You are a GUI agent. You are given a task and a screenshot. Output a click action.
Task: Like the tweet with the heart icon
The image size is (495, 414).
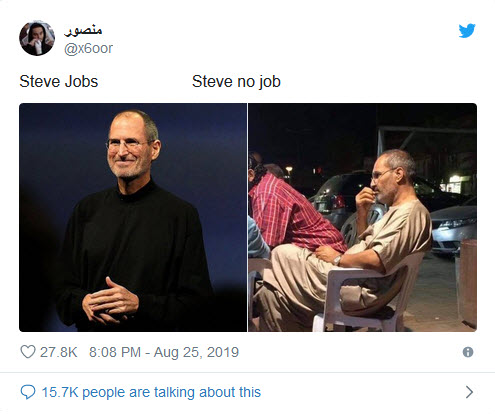28,352
